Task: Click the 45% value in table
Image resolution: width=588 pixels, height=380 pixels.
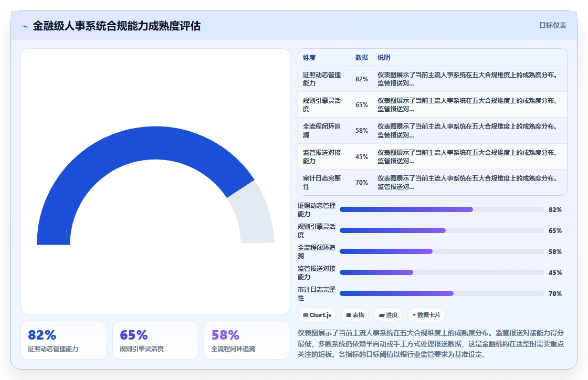Action: pyautogui.click(x=362, y=156)
